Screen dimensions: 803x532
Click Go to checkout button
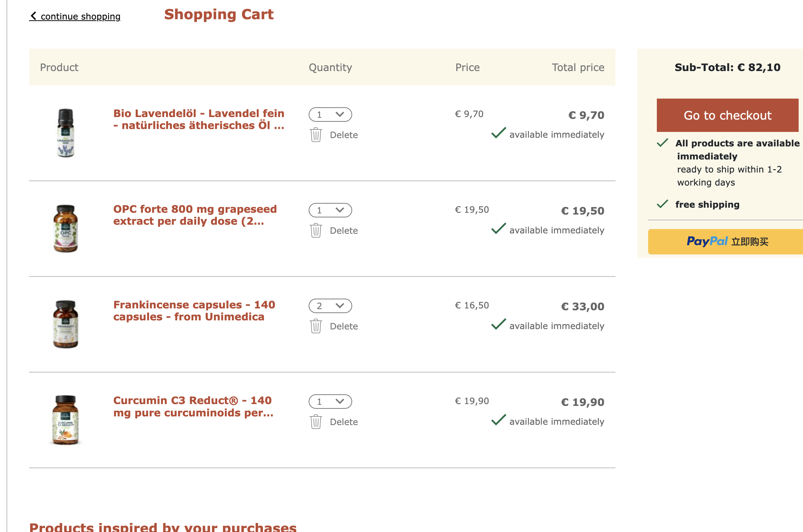pos(728,115)
